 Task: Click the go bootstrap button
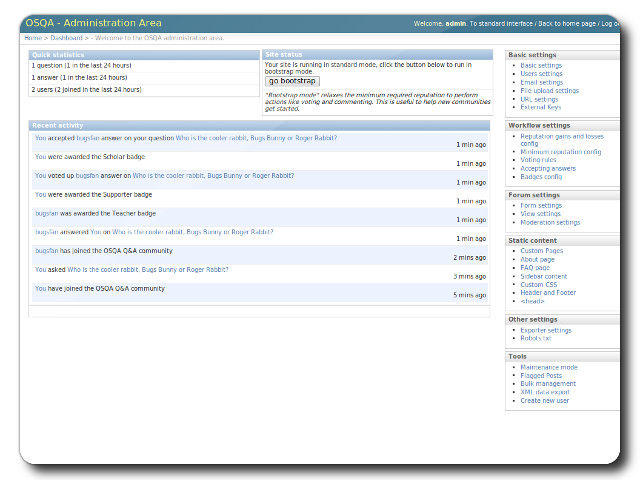292,81
